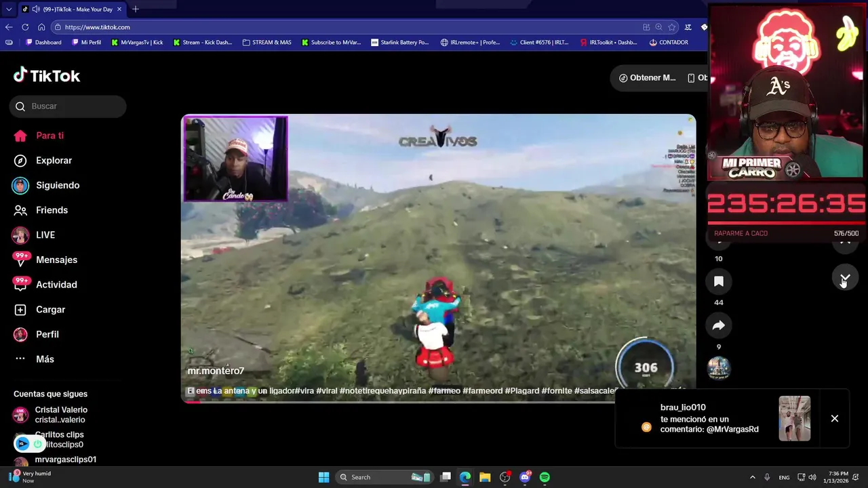
Task: Open the IRLremote+ bookmark
Action: [x=470, y=42]
